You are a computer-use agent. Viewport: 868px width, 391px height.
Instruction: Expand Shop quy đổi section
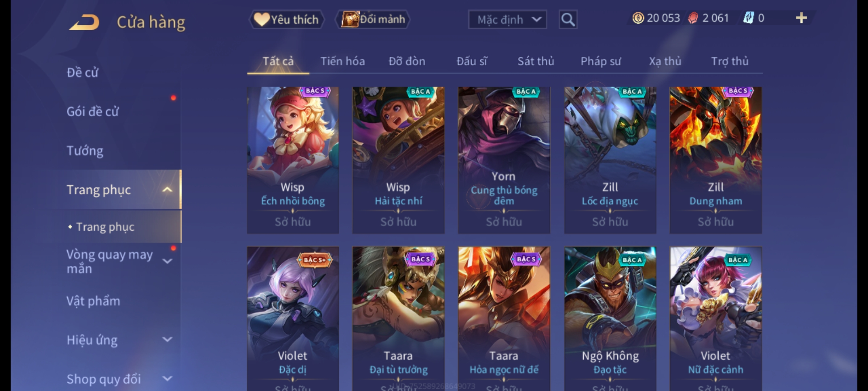coord(167,379)
